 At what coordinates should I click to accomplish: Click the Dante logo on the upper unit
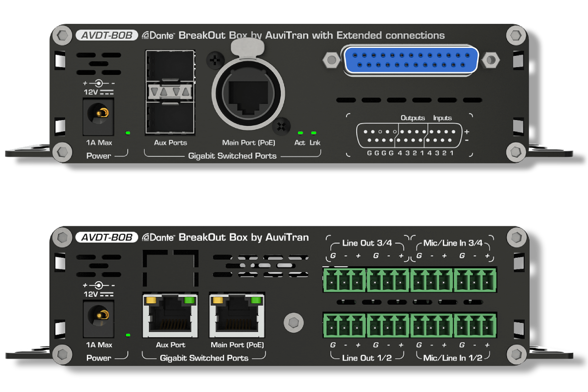coord(158,35)
